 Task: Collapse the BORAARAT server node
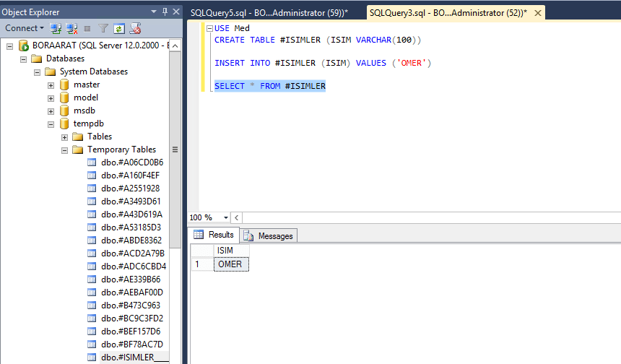[10, 46]
